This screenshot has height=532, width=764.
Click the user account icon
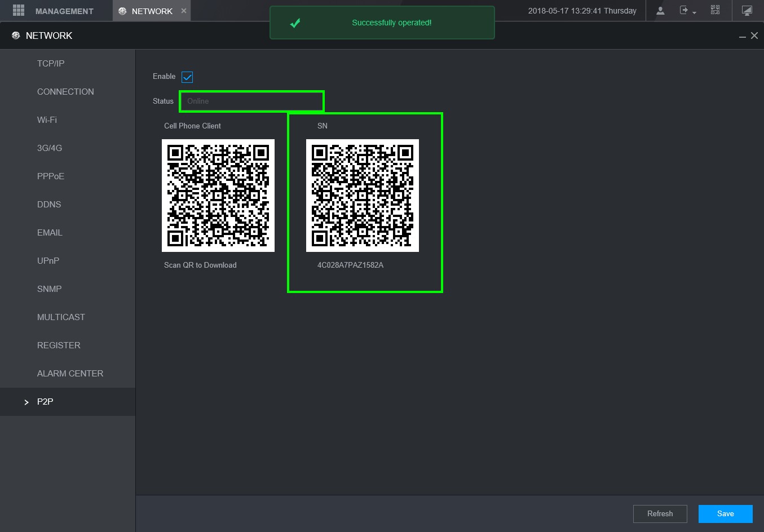[x=660, y=11]
